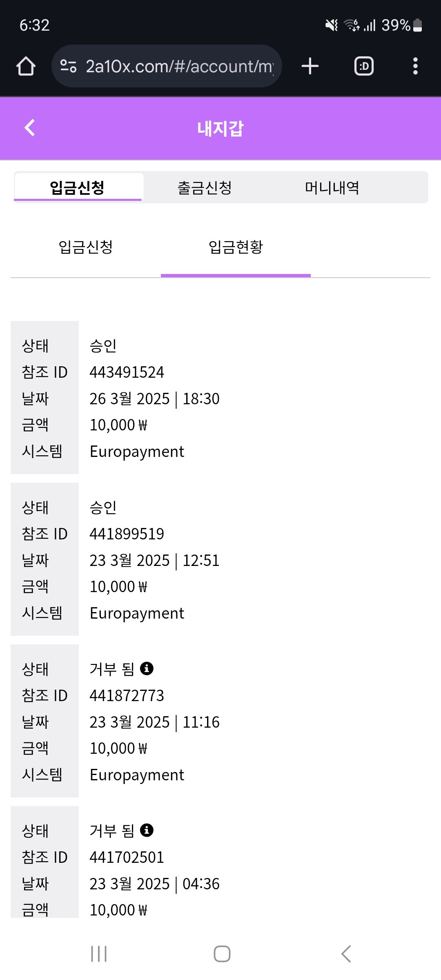Click reference ID 441899519
Image resolution: width=441 pixels, height=980 pixels.
[x=127, y=534]
